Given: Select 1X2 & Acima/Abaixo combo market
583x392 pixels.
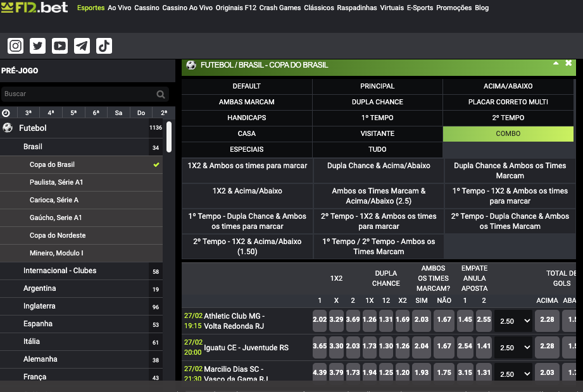Looking at the screenshot, I should click(247, 191).
